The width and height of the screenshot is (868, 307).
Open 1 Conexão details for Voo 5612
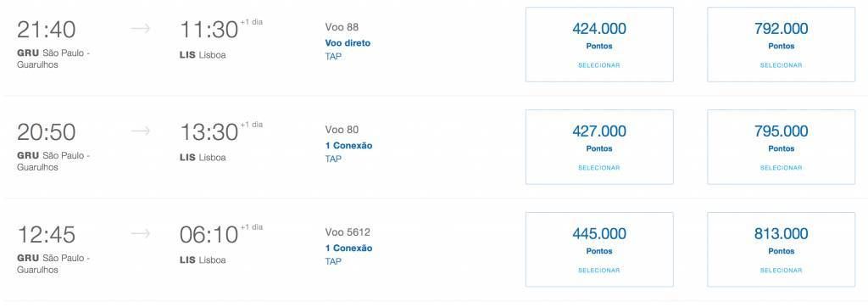coord(348,248)
